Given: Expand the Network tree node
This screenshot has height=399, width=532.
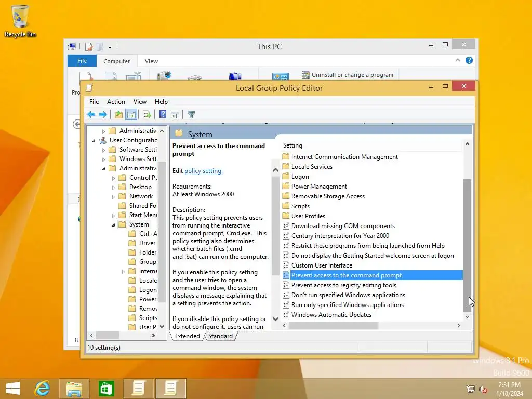Looking at the screenshot, I should pos(114,196).
